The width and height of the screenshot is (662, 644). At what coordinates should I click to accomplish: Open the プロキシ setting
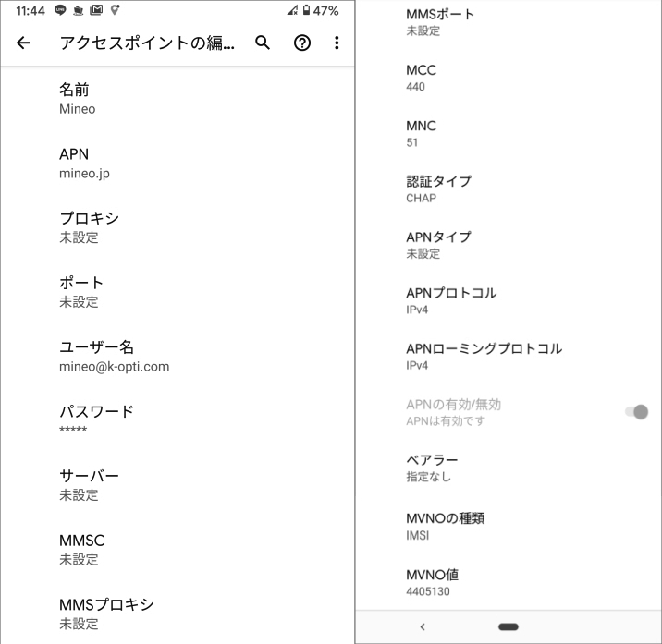coord(178,227)
